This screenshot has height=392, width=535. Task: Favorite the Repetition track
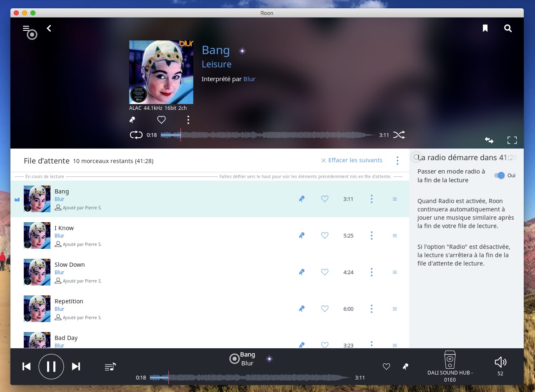pos(325,309)
